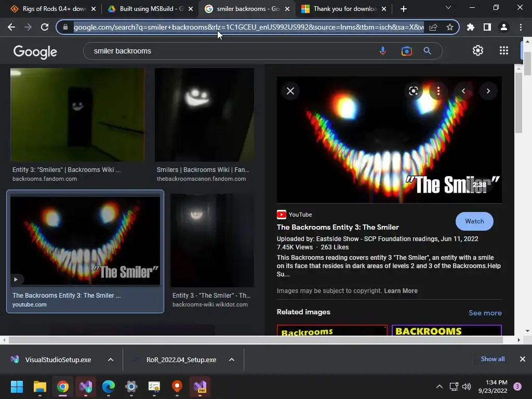The image size is (532, 399).
Task: Click Show all downloads
Action: (493, 359)
